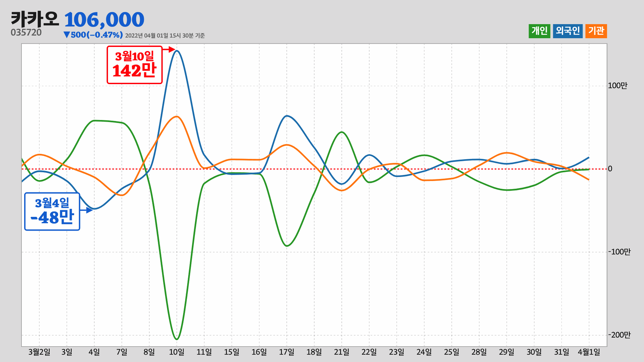Click the 29일 x-axis date label

pyautogui.click(x=507, y=352)
